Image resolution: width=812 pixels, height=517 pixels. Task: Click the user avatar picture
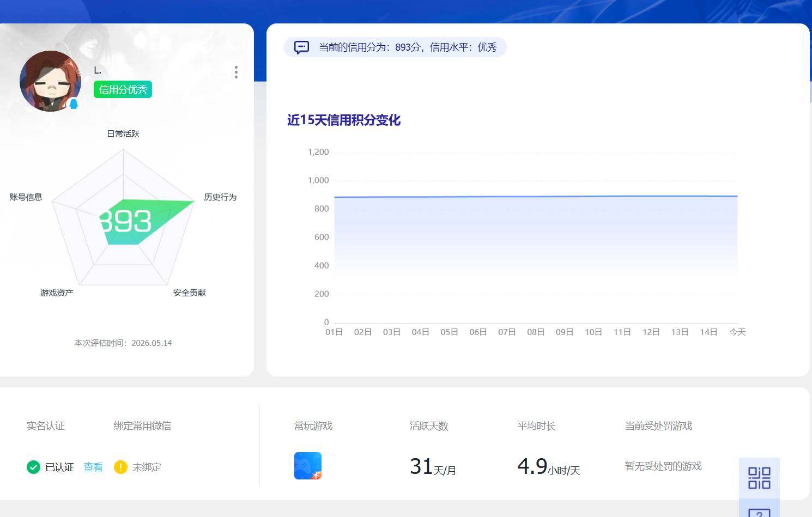point(50,81)
